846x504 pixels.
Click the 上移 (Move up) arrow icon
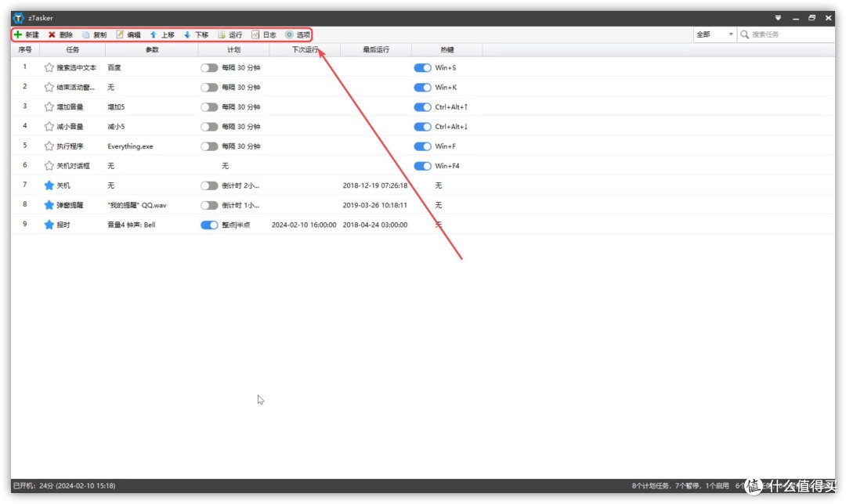click(x=154, y=34)
